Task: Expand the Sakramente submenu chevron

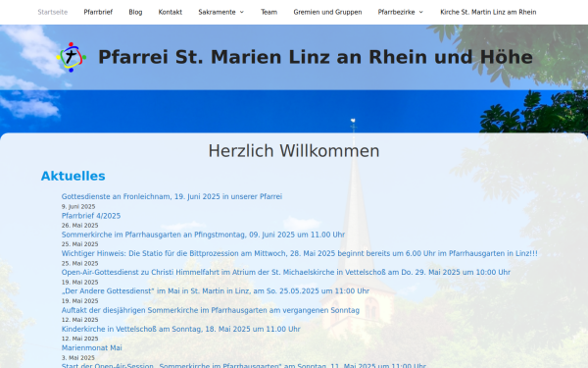Action: (242, 12)
